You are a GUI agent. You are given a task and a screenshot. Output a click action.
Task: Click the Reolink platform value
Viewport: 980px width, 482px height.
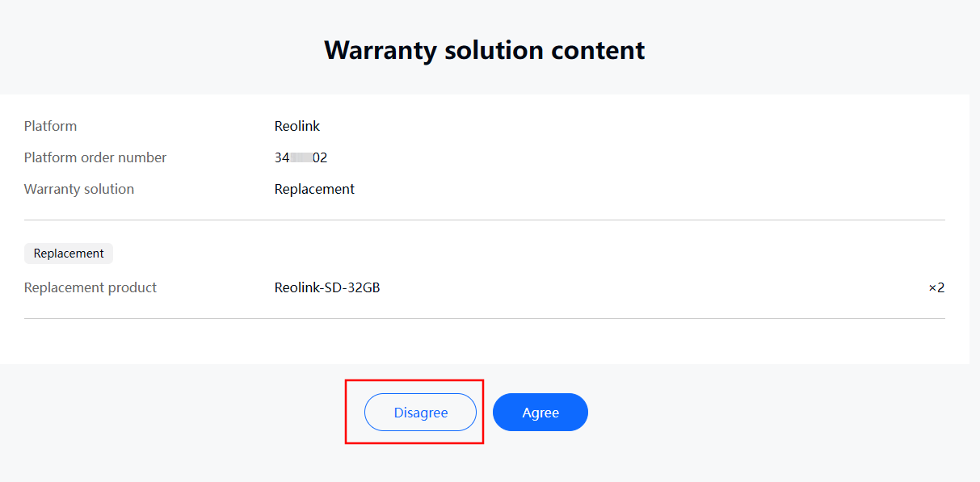point(297,126)
